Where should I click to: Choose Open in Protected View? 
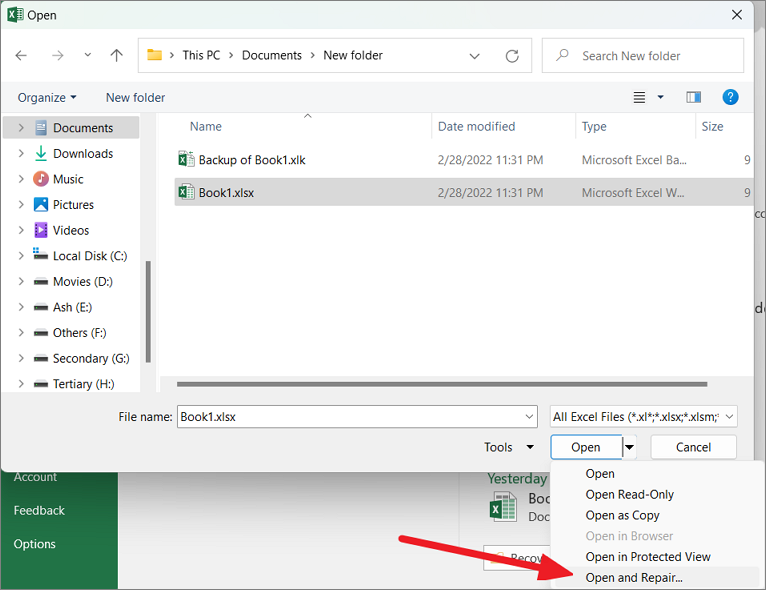point(648,557)
